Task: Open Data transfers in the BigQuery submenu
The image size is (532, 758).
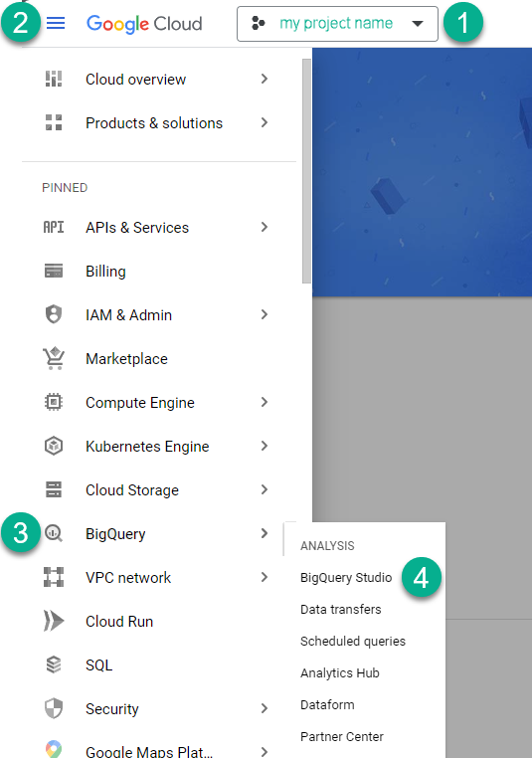Action: 341,610
